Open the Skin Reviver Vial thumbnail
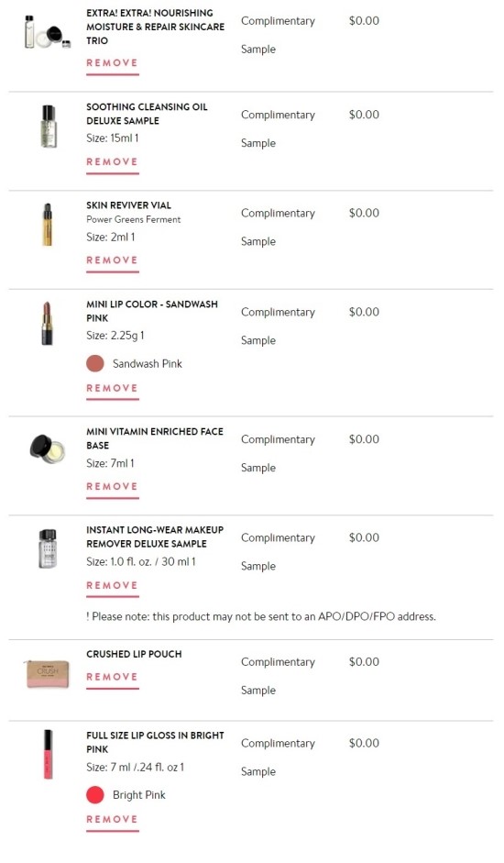 click(48, 225)
